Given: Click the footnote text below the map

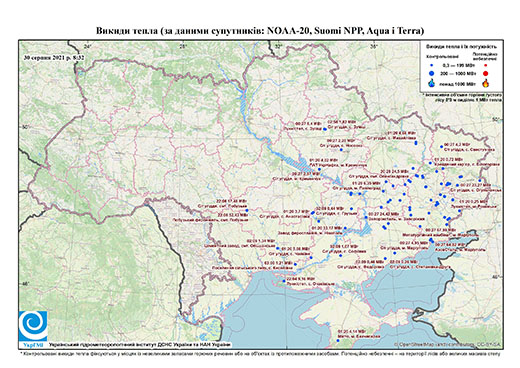Looking at the screenshot, I should tap(260, 353).
